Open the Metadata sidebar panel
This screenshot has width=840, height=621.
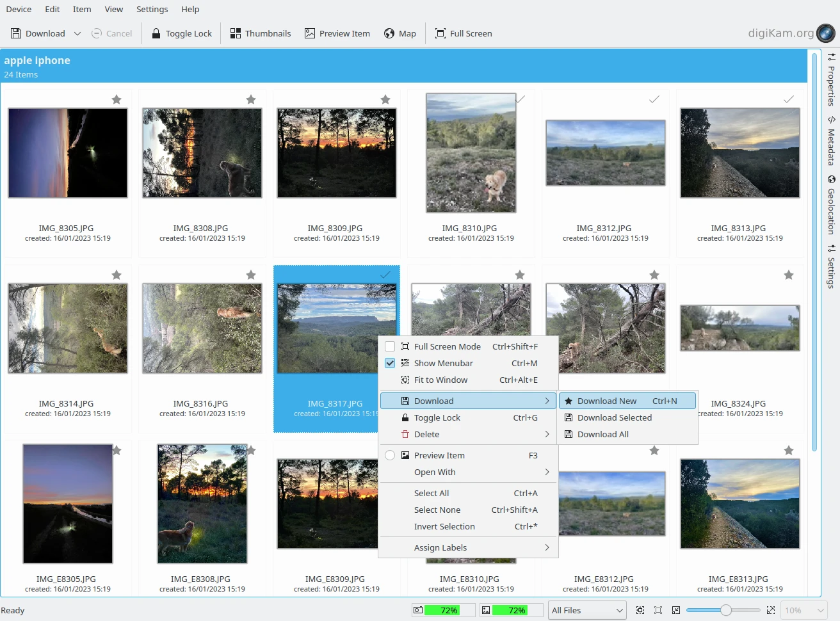tap(831, 140)
